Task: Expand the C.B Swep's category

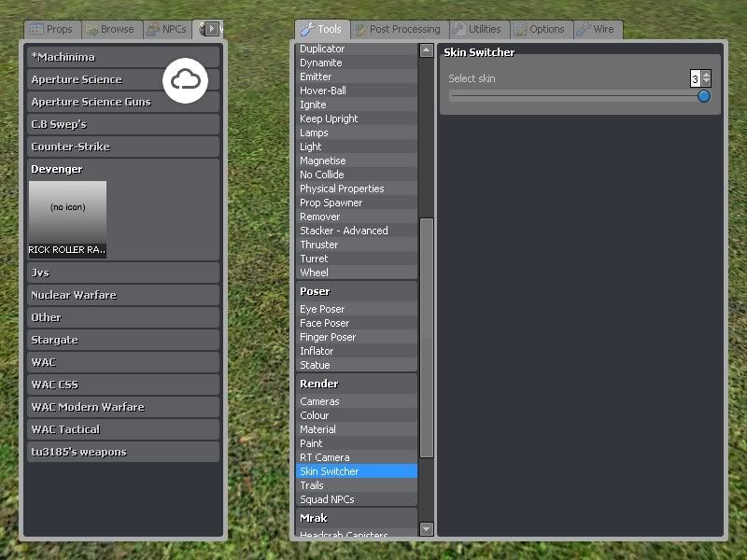Action: tap(123, 124)
